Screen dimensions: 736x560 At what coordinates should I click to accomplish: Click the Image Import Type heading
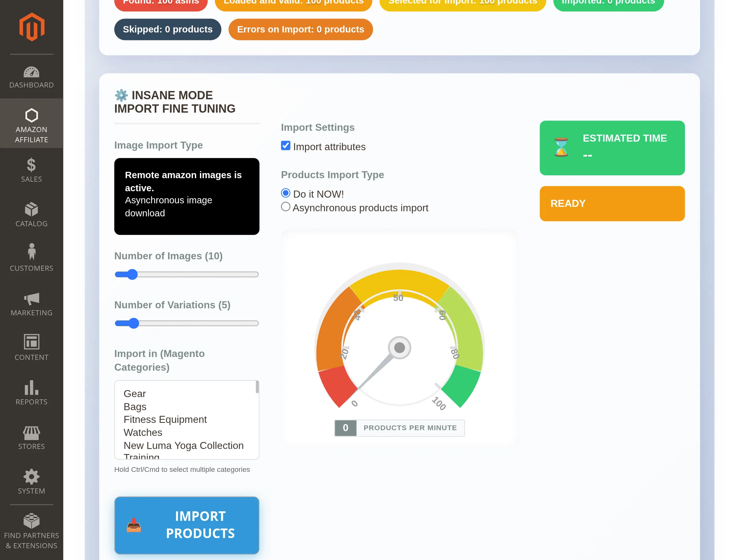tap(159, 145)
